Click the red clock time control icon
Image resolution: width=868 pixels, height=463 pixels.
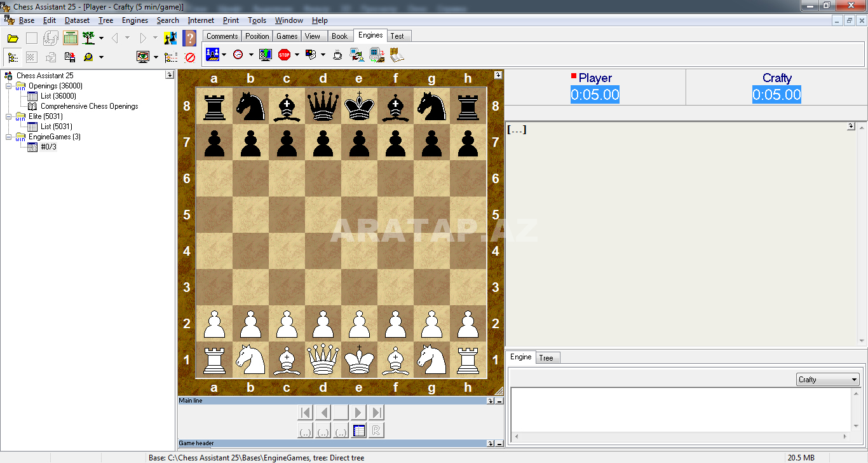click(238, 55)
